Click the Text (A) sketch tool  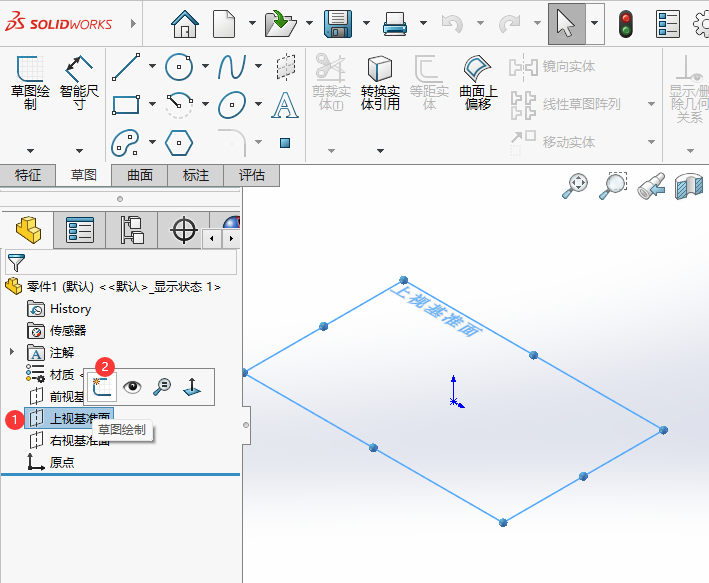(285, 105)
